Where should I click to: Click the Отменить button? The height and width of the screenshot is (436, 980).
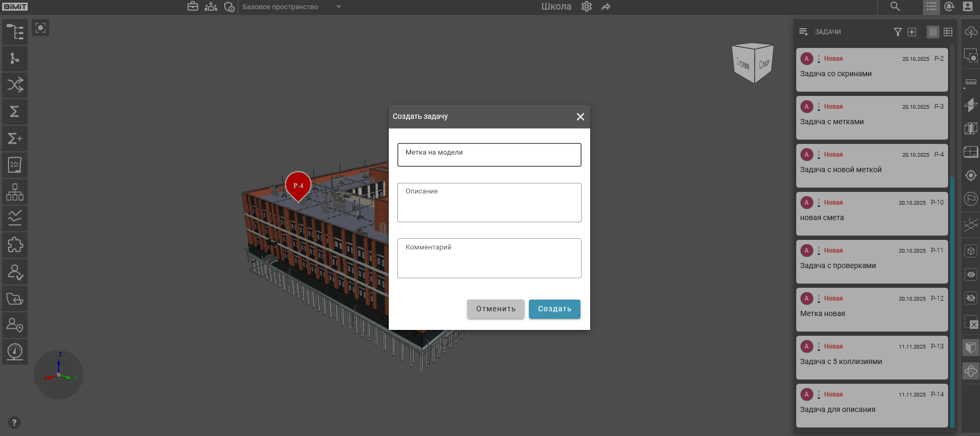[495, 309]
